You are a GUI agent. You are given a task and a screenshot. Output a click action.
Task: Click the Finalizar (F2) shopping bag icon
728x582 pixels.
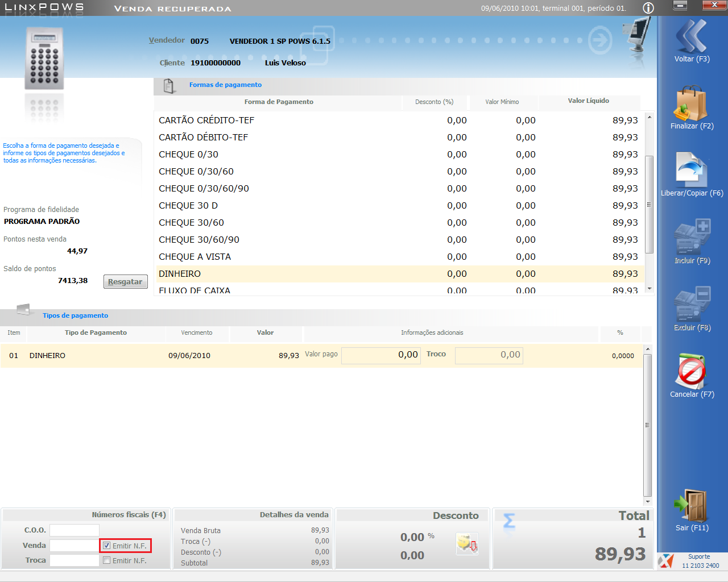(x=692, y=103)
